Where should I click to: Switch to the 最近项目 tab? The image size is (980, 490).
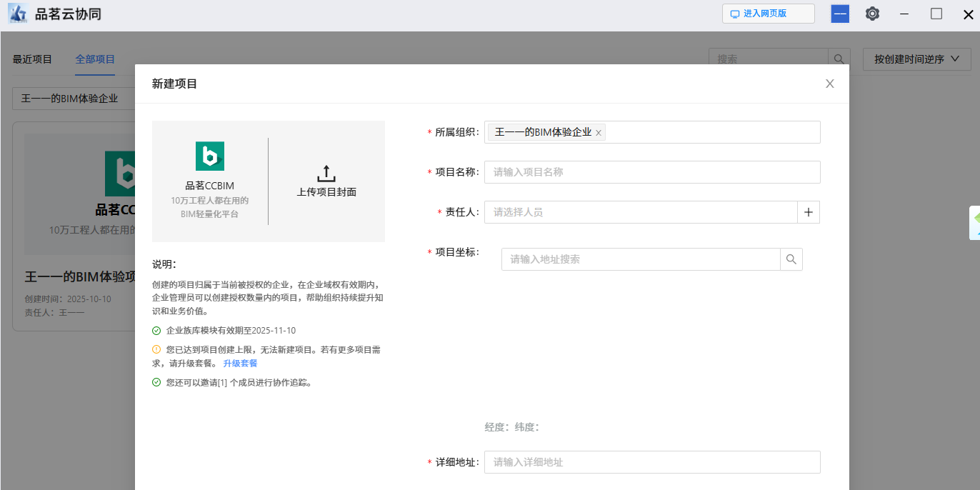tap(32, 59)
